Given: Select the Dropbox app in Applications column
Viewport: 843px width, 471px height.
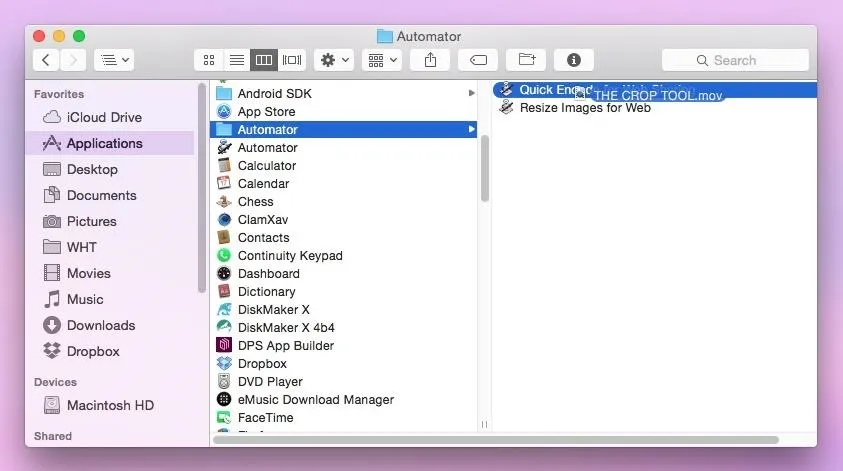Looking at the screenshot, I should (x=344, y=363).
